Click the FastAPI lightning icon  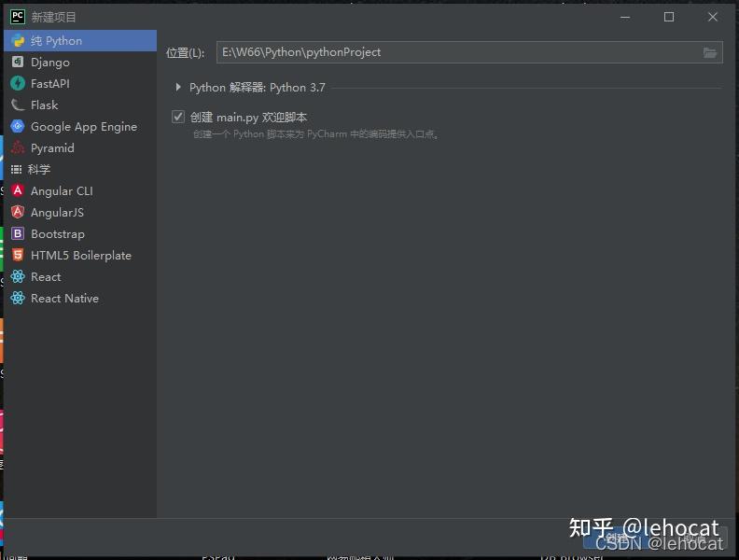pos(18,83)
